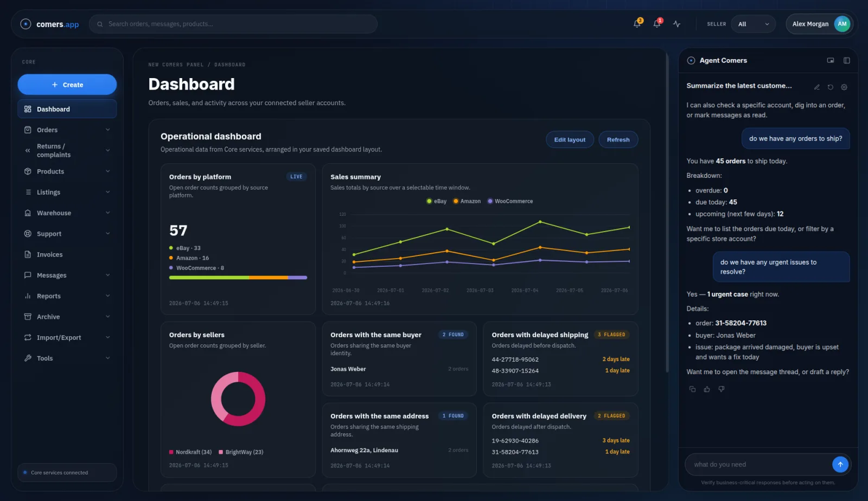This screenshot has width=868, height=501.
Task: Expand the Orders sidebar section
Action: 107,130
